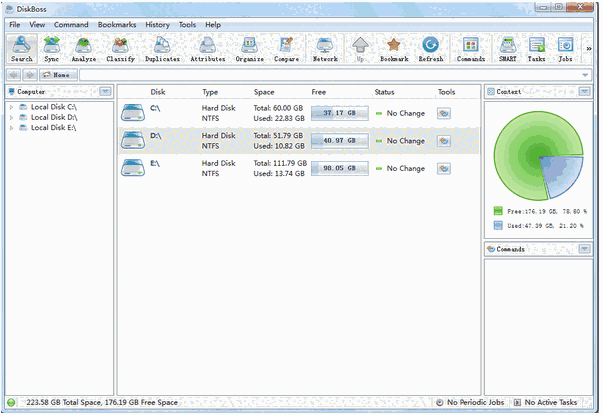Viewport: 603px width, 415px height.
Task: Open the Bookmarks menu
Action: pos(117,25)
